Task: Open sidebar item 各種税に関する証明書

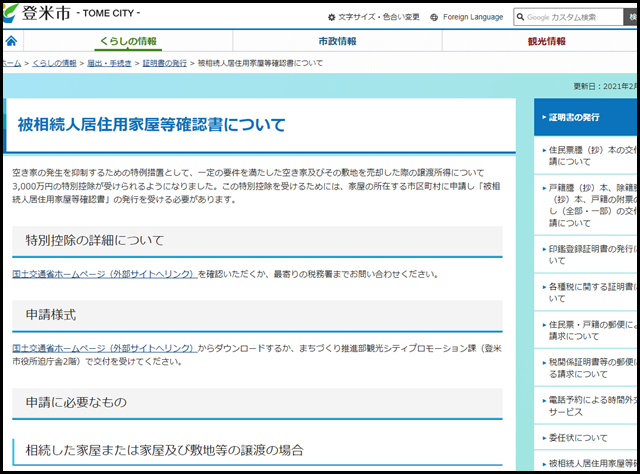Action: click(x=587, y=292)
